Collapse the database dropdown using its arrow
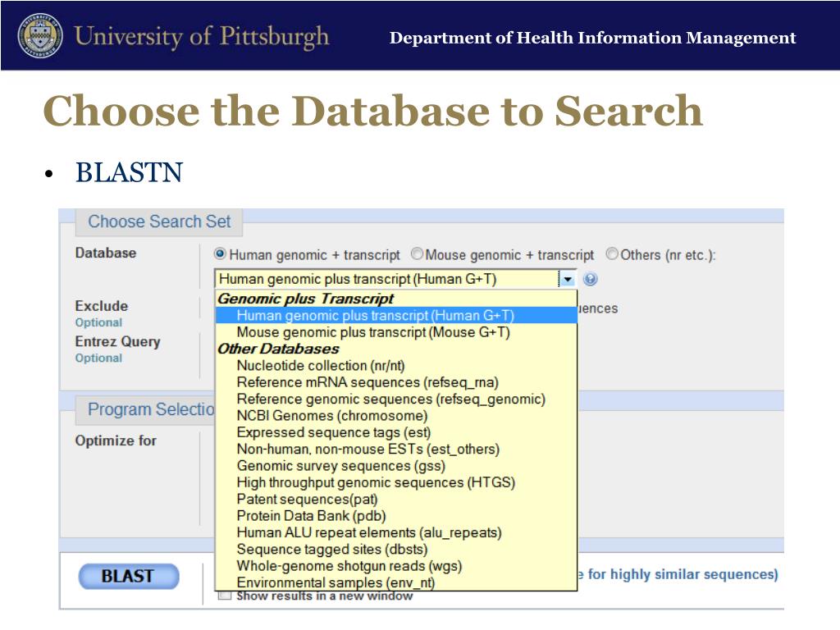 [x=567, y=279]
